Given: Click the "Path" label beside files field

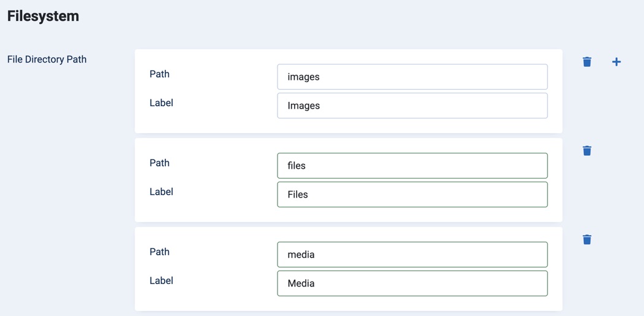Looking at the screenshot, I should click(x=160, y=163).
